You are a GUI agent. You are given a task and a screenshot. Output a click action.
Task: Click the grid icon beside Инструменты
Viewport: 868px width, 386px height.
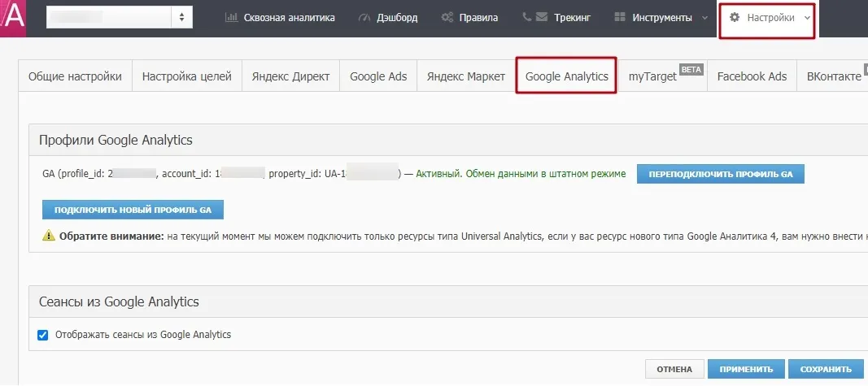click(620, 17)
